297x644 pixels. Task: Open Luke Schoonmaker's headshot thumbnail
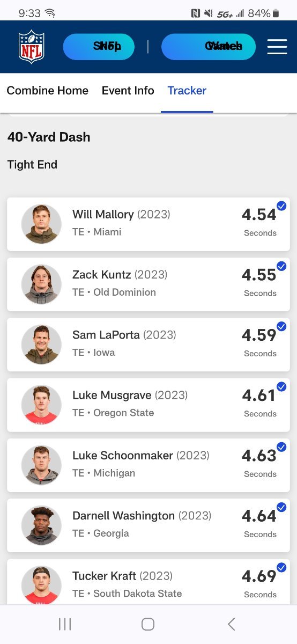(x=41, y=465)
